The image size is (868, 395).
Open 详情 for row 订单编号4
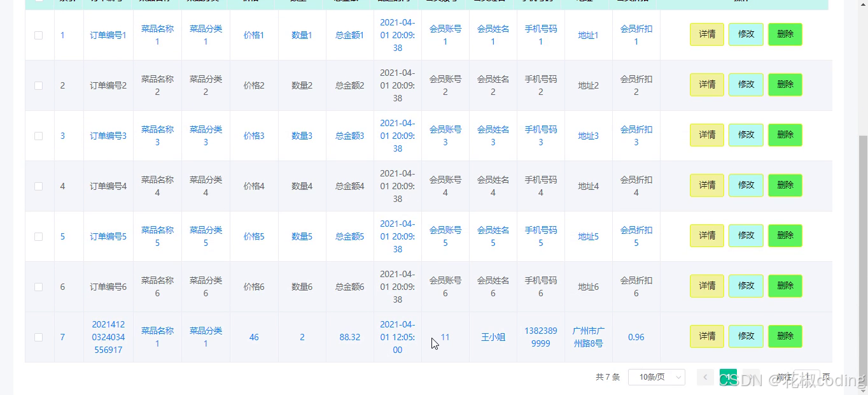tap(707, 185)
